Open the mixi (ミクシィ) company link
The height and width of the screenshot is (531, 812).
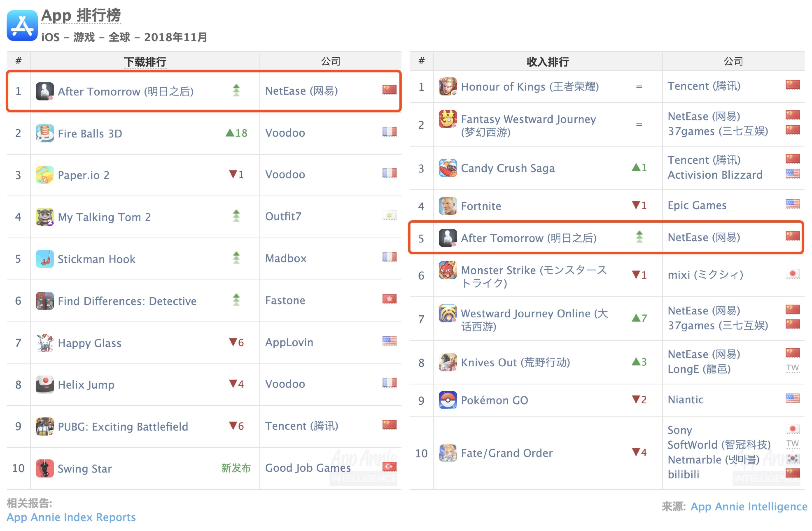pyautogui.click(x=705, y=275)
